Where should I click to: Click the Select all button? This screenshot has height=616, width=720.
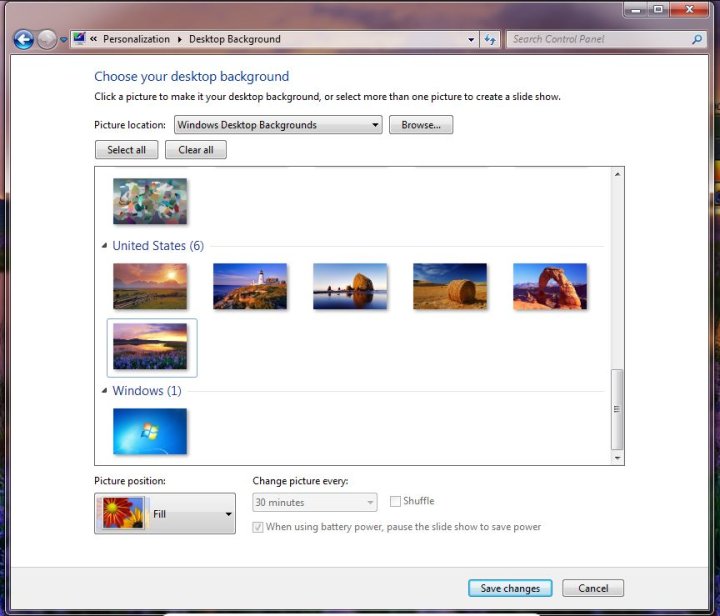click(x=126, y=150)
